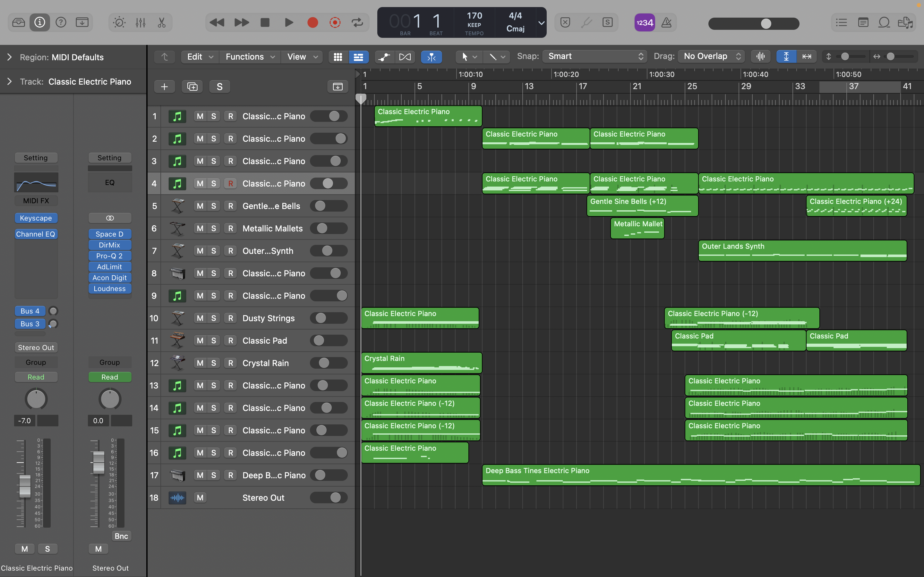The width and height of the screenshot is (924, 577).
Task: Click the Duplicate Track icon
Action: tap(192, 87)
